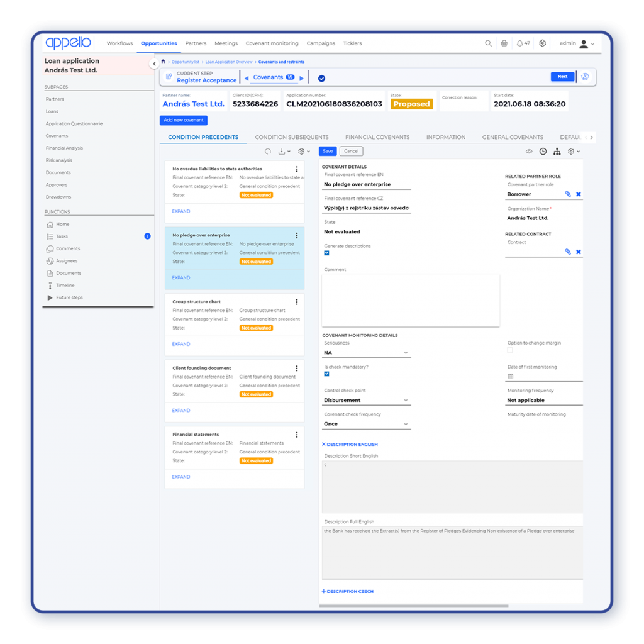644x644 pixels.
Task: Open the Seriousness dropdown
Action: pos(367,353)
